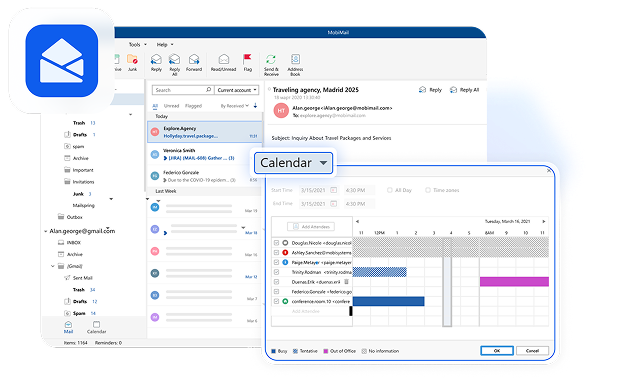
Task: Select the Trash 13 folder
Action: [x=84, y=123]
